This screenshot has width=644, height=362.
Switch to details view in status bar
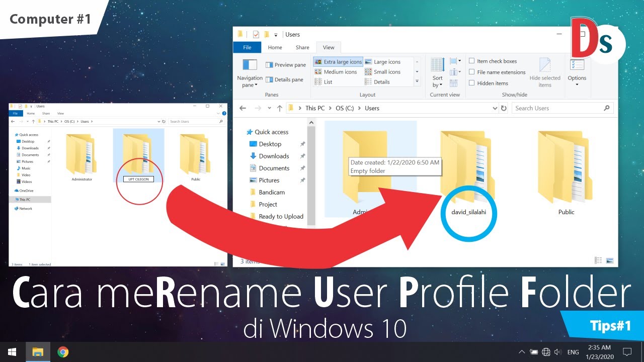pos(598,260)
